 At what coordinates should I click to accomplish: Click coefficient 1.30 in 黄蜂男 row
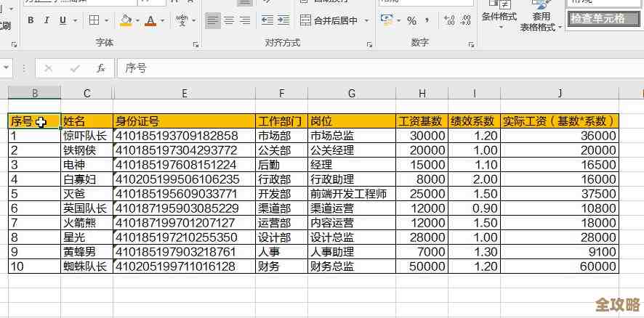(475, 252)
